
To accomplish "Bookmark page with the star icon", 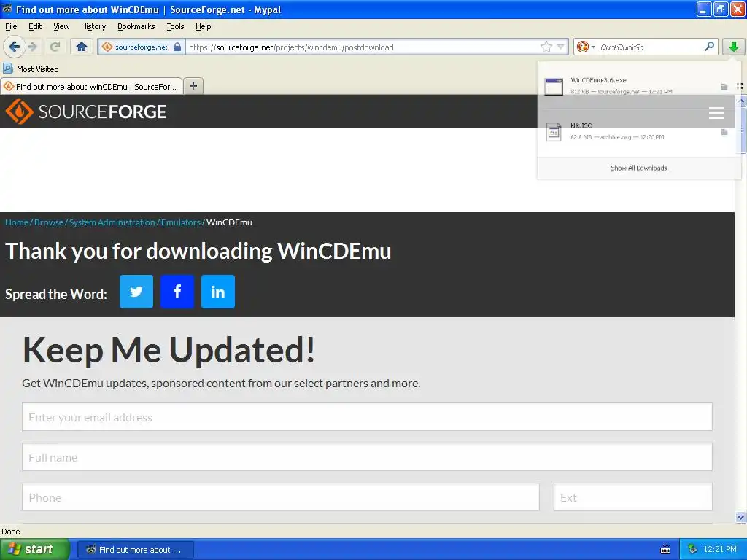I will pyautogui.click(x=546, y=47).
